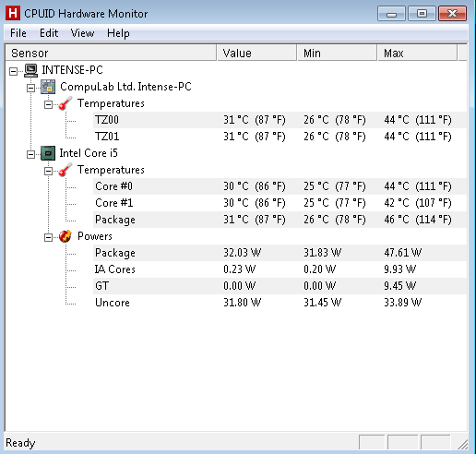
Task: Select the IA Cores power row
Action: pyautogui.click(x=280, y=269)
